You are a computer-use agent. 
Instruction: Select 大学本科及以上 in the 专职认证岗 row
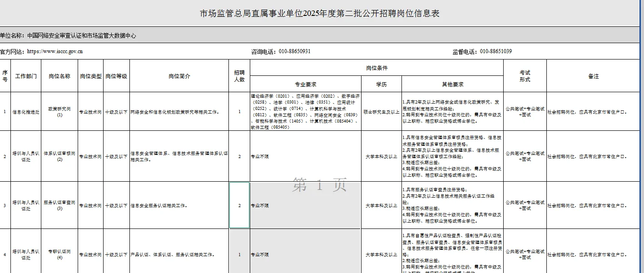[x=381, y=251]
